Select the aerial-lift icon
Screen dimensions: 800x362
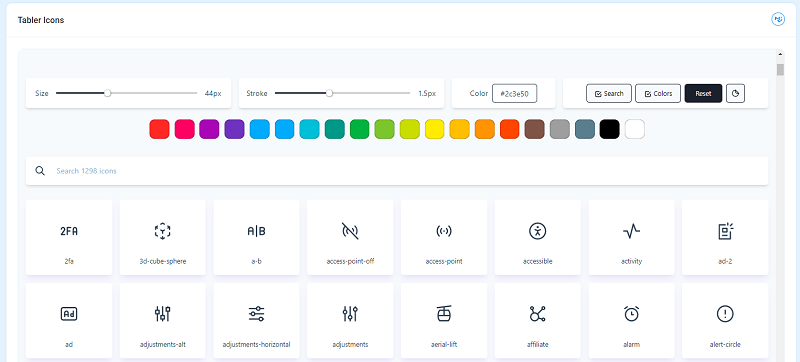point(444,314)
